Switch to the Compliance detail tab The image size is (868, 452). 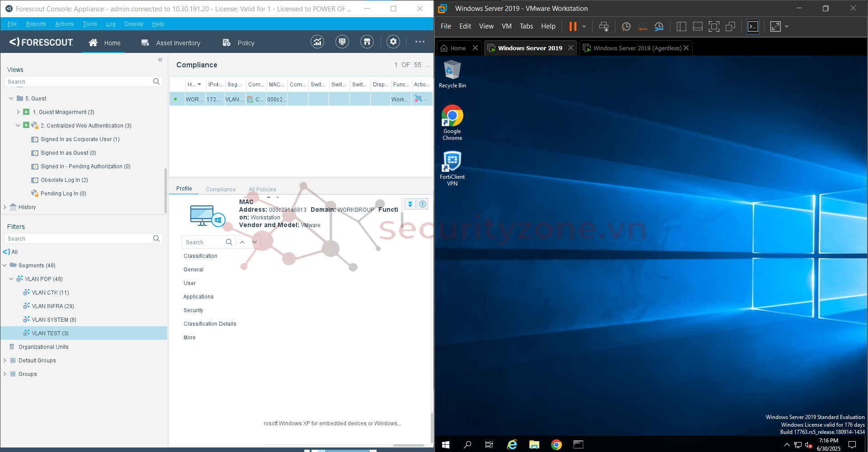(x=221, y=189)
